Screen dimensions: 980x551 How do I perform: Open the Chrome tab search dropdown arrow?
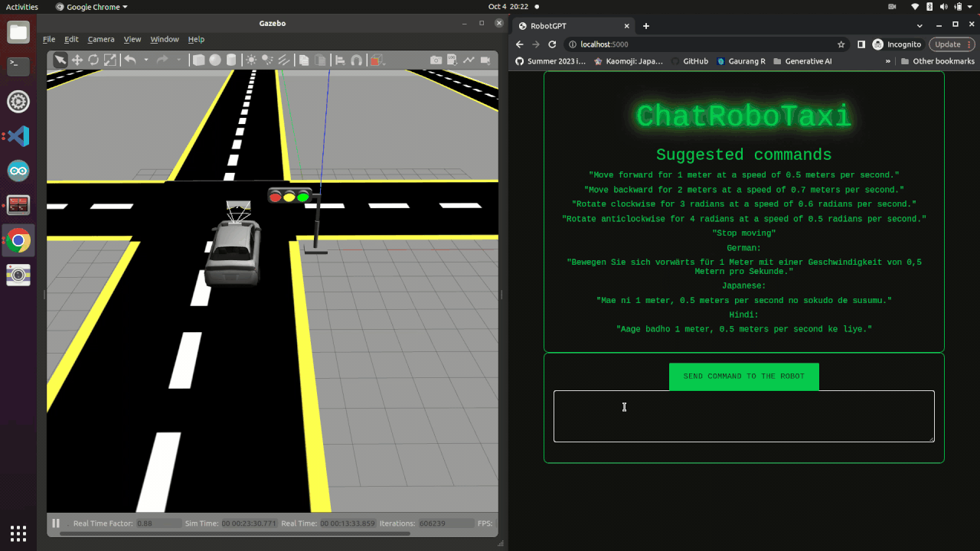(x=920, y=26)
